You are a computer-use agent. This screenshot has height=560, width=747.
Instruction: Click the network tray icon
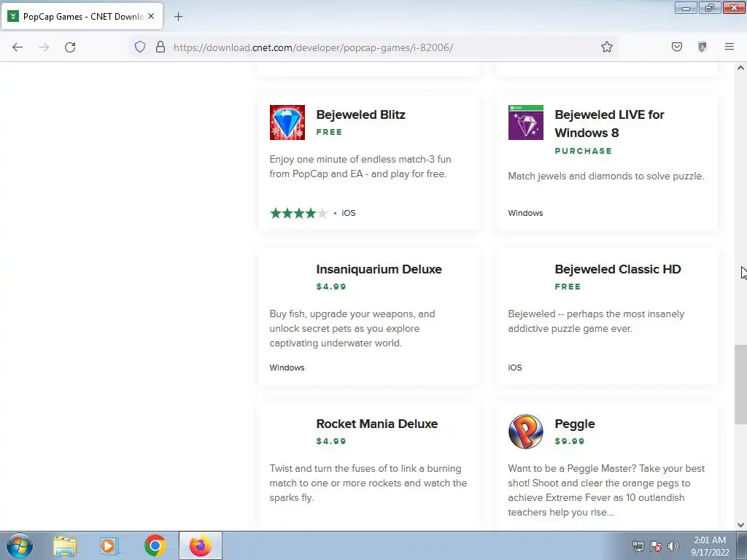pos(638,546)
